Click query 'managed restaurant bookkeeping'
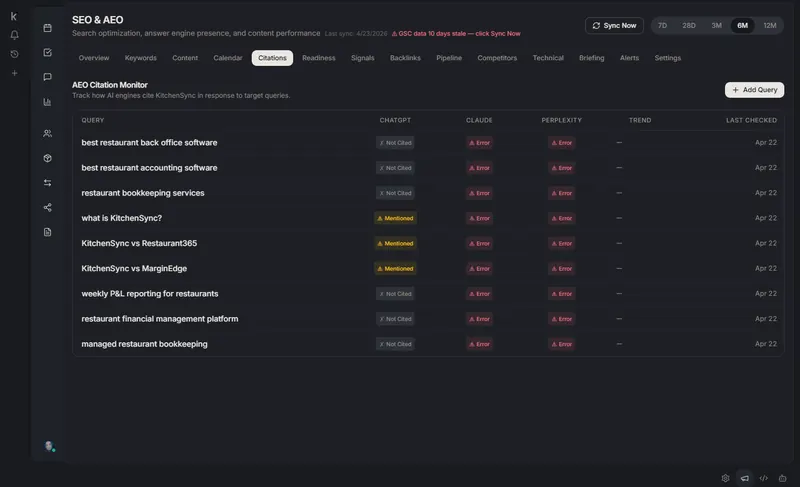The width and height of the screenshot is (800, 487). click(x=144, y=344)
